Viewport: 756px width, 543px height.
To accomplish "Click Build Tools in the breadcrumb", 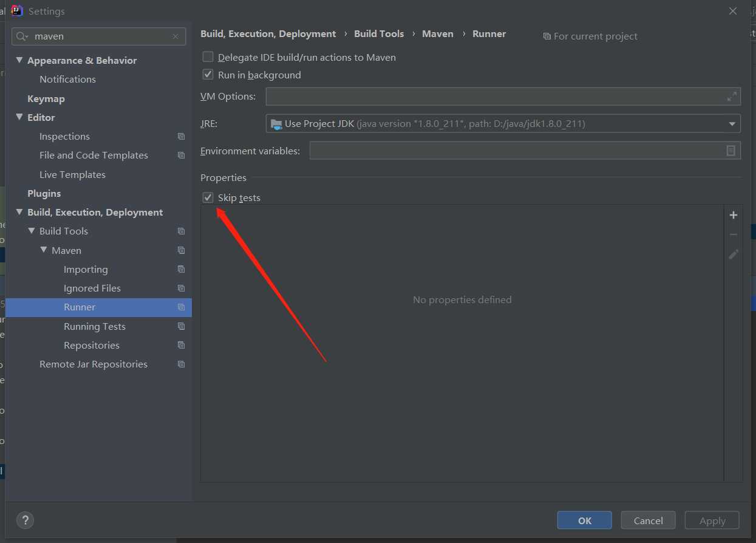I will click(x=379, y=34).
